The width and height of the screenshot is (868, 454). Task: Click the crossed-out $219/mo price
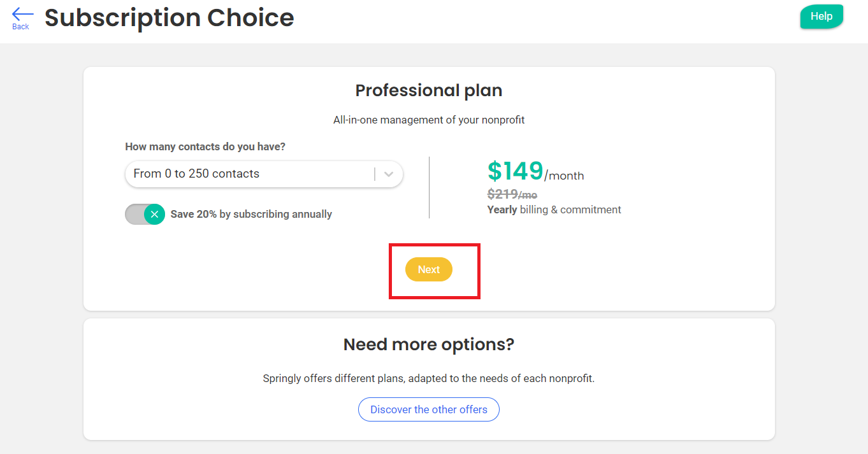tap(512, 195)
